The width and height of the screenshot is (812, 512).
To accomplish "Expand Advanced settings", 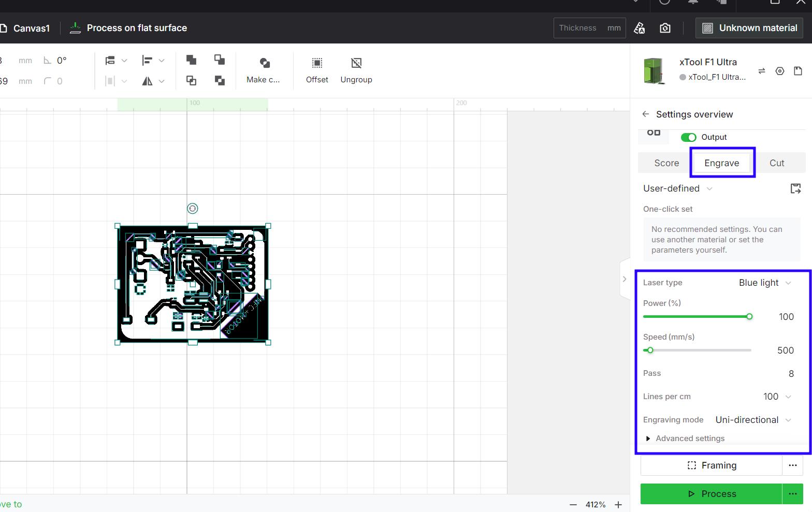I will [685, 438].
